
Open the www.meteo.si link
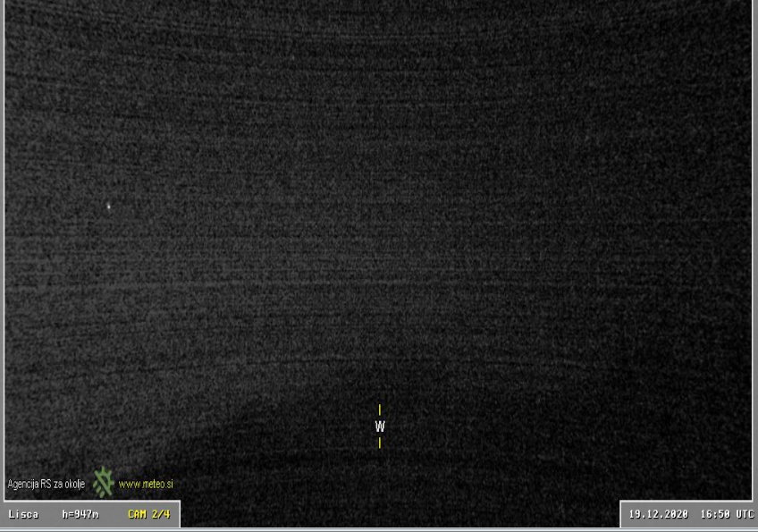point(146,484)
